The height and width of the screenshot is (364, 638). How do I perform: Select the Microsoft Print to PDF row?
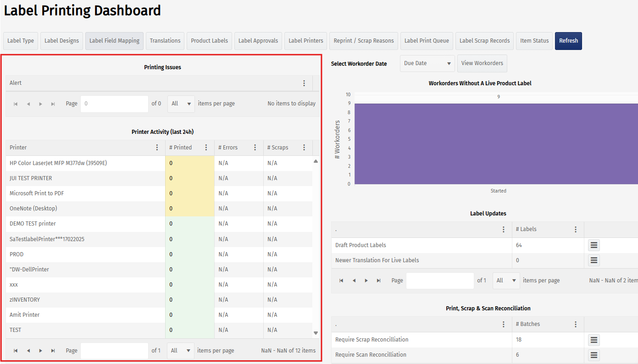[x=159, y=193]
